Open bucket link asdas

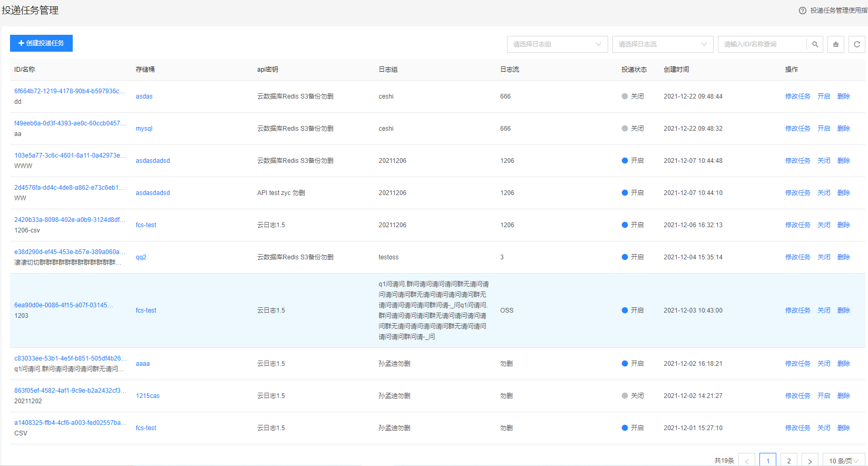[x=144, y=96]
